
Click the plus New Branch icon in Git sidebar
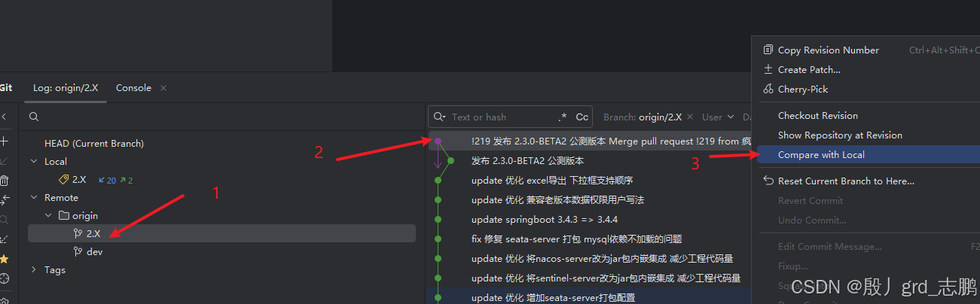tap(4, 141)
